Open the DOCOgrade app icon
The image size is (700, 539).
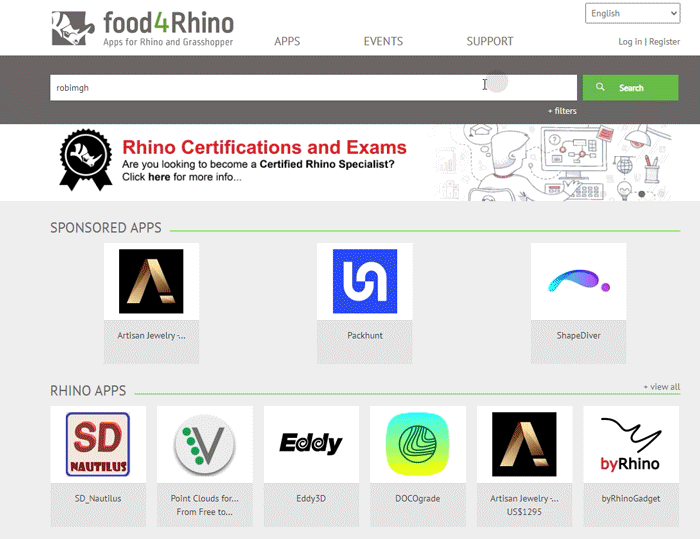[418, 444]
